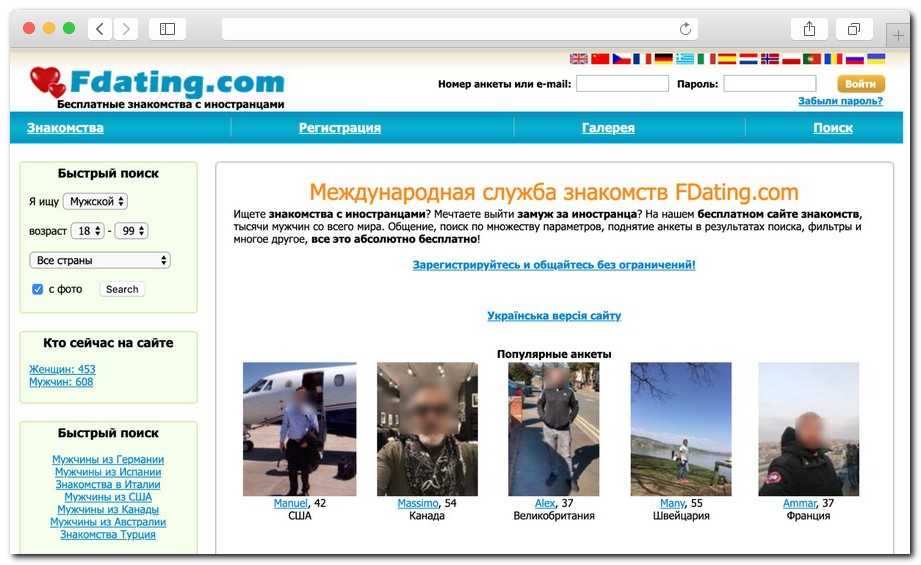The width and height of the screenshot is (921, 565).
Task: Open the maximum age dropdown showing 99
Action: pos(131,231)
